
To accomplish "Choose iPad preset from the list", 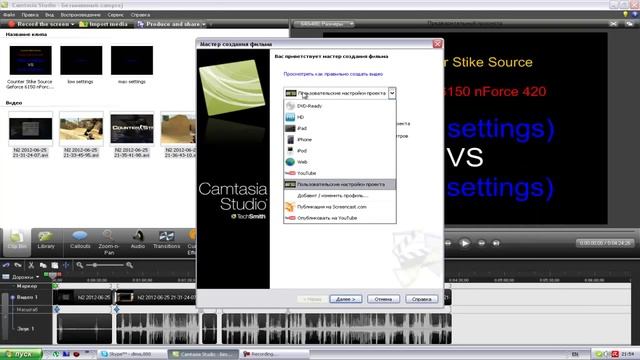I will click(340, 128).
